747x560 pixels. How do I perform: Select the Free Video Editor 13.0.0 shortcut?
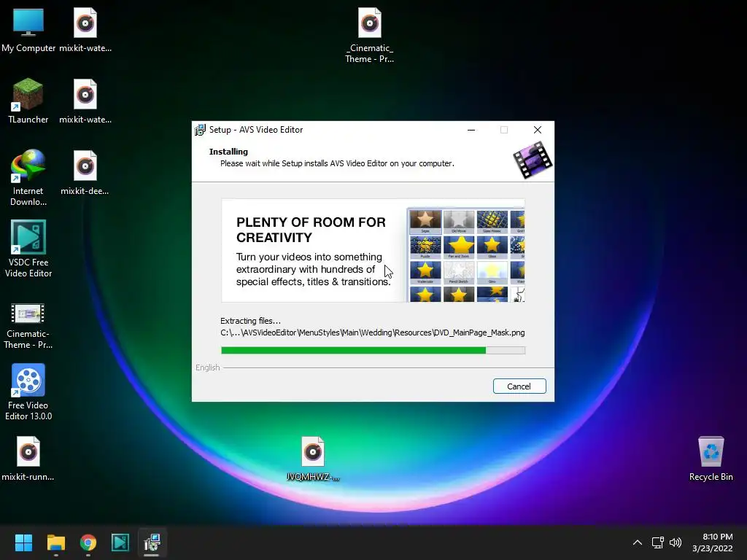(x=28, y=392)
